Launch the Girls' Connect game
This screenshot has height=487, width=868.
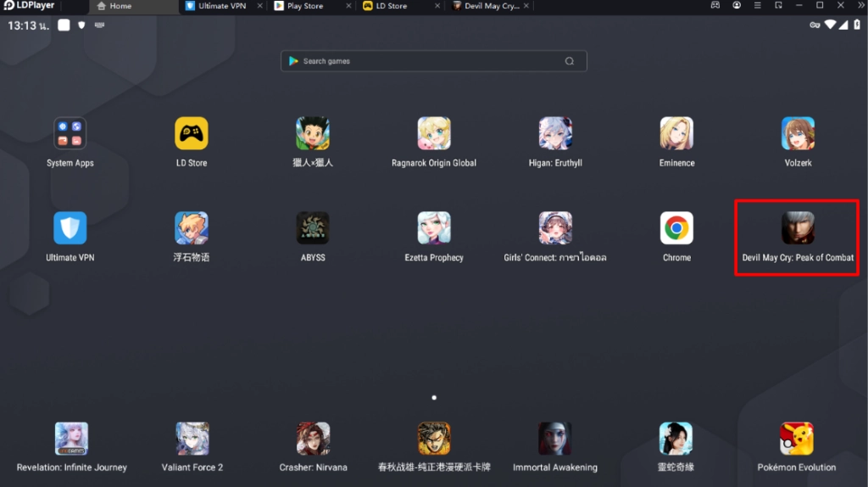555,227
